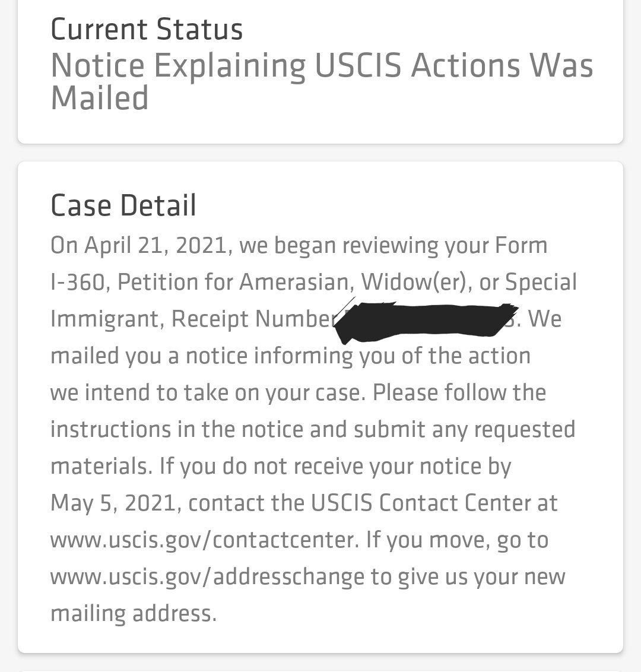641x672 pixels.
Task: Click the Case Detail heading
Action: click(123, 205)
